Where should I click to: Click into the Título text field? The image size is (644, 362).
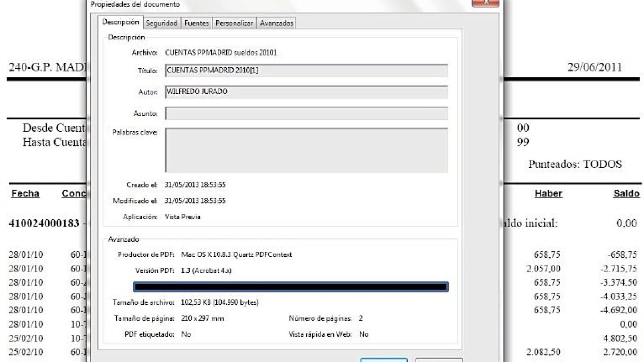[x=306, y=70]
